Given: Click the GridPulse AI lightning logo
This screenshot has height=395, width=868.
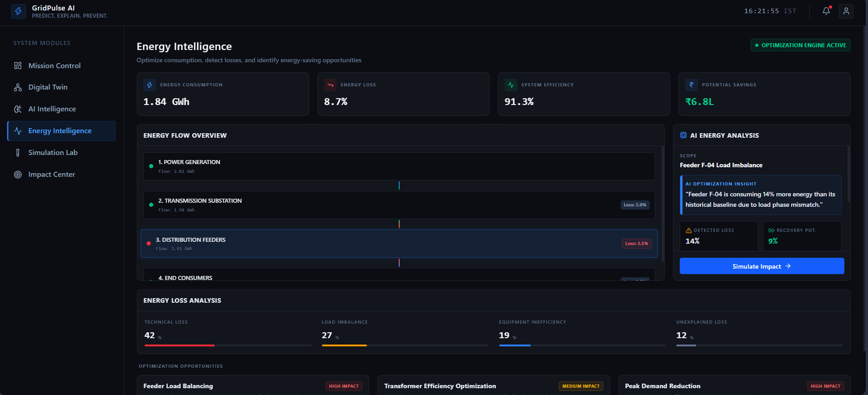Looking at the screenshot, I should click(x=18, y=11).
